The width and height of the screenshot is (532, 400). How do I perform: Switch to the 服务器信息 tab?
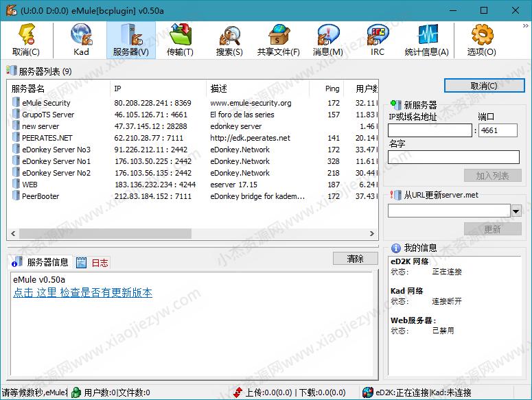(40, 262)
